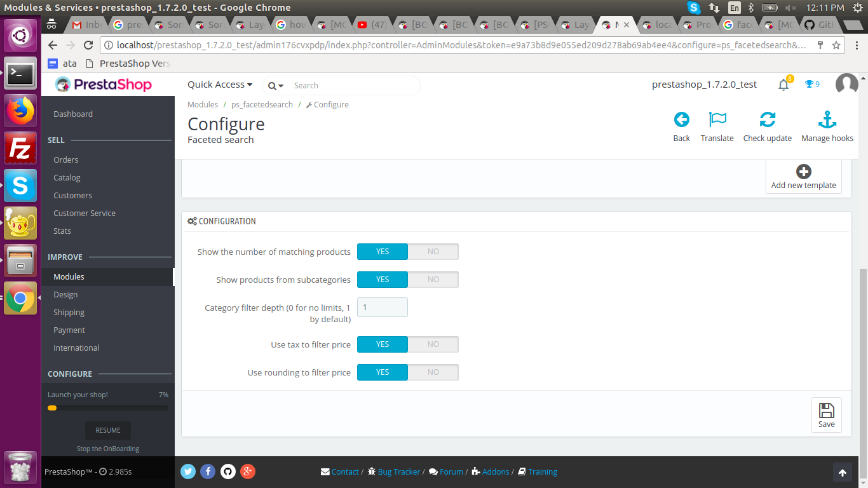Open the Trash in the dock
This screenshot has height=488, width=868.
pyautogui.click(x=20, y=467)
